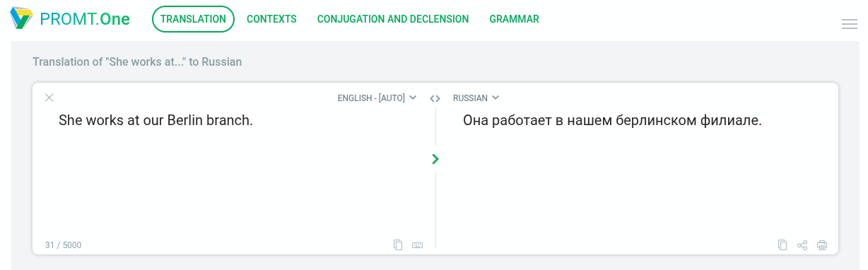Screen dimensions: 868x270
Task: Copy the Russian translation
Action: 782,245
